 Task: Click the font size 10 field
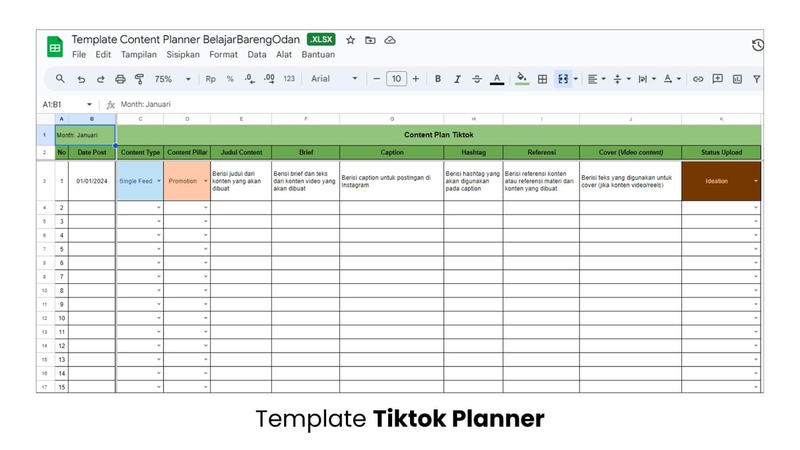pos(396,79)
